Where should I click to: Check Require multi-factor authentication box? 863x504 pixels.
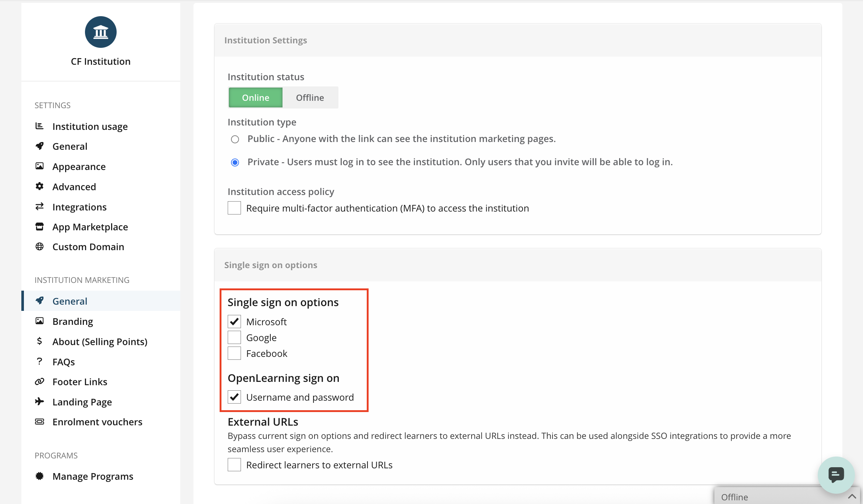tap(234, 208)
